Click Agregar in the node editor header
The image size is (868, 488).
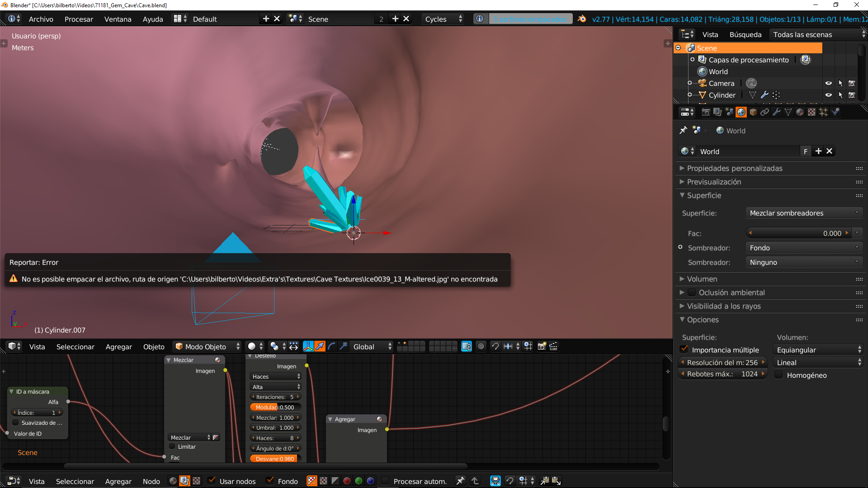(x=118, y=481)
